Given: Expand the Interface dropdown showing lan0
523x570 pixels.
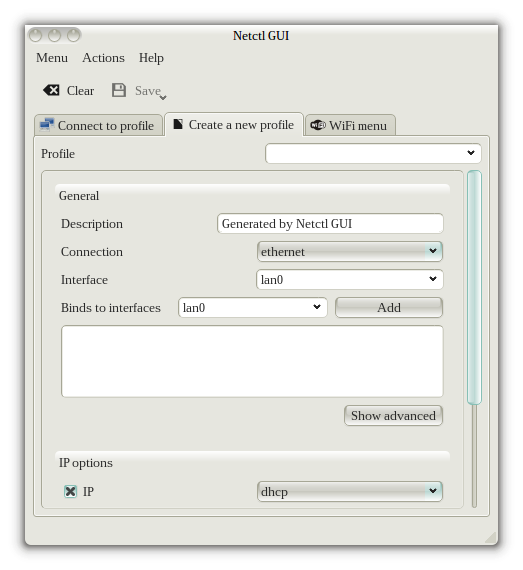Looking at the screenshot, I should click(350, 279).
